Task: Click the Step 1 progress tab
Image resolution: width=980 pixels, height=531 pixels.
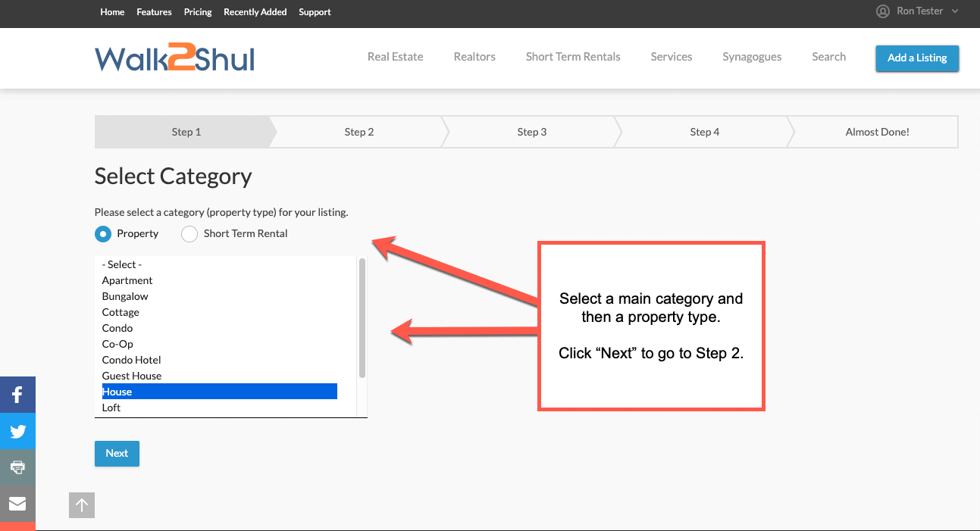Action: pos(186,132)
